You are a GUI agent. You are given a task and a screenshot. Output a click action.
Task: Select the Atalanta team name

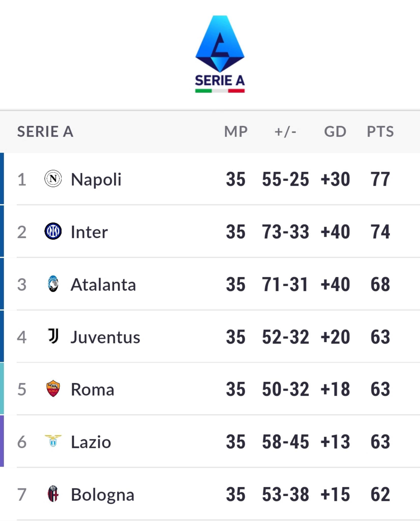[103, 284]
